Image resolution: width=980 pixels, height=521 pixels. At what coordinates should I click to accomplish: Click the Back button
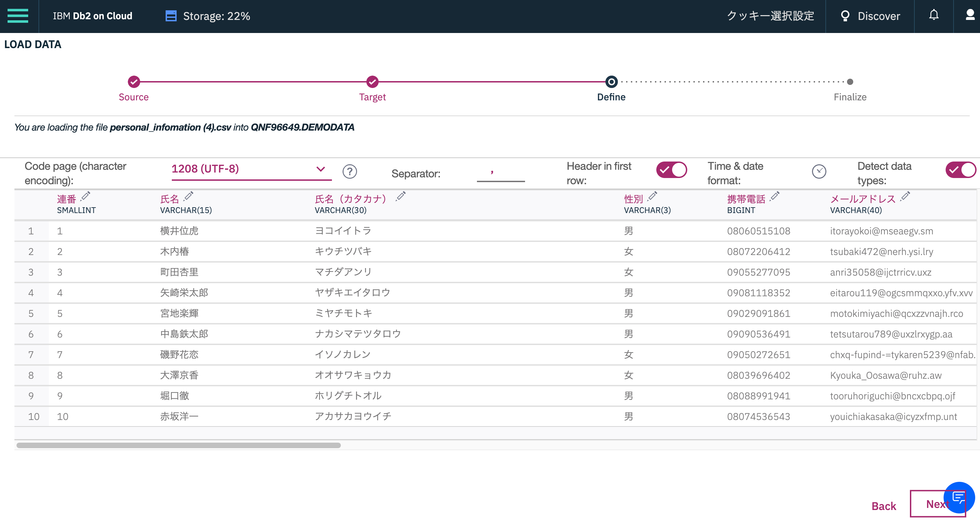(x=883, y=506)
